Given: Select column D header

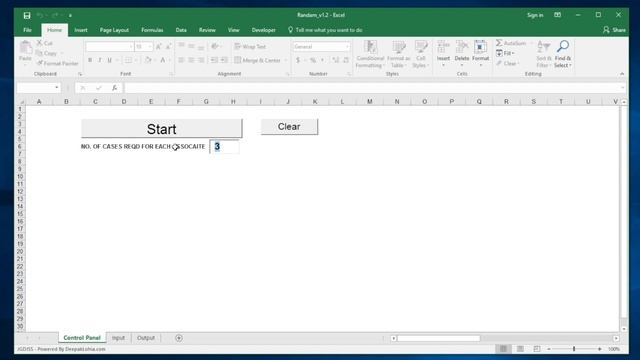Looking at the screenshot, I should click(124, 102).
